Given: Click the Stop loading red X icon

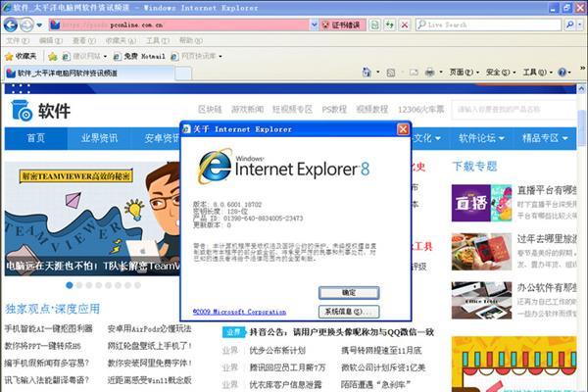Looking at the screenshot, I should pyautogui.click(x=404, y=25).
